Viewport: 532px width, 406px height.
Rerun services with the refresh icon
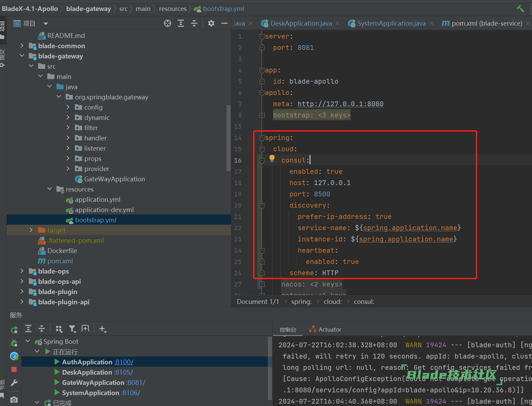14,330
